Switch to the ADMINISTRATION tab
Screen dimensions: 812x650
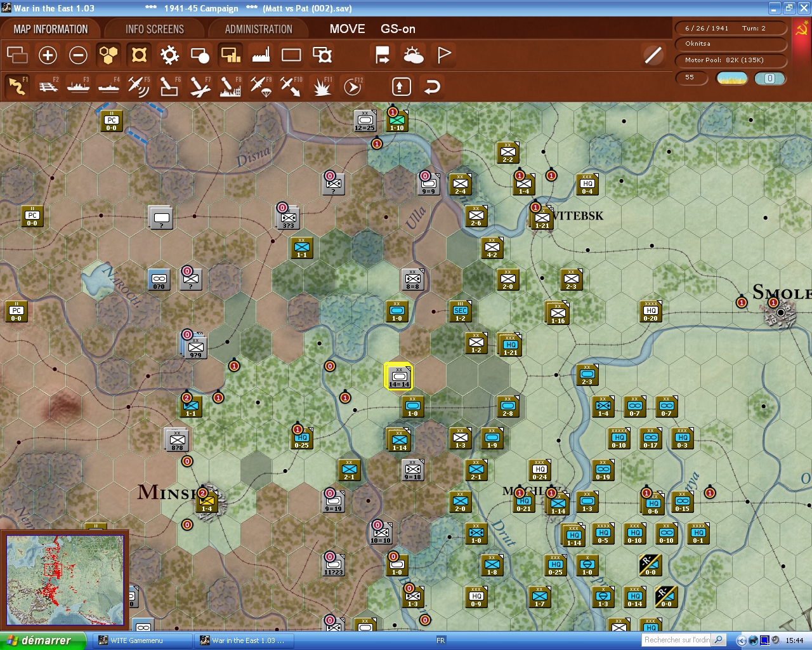point(259,29)
